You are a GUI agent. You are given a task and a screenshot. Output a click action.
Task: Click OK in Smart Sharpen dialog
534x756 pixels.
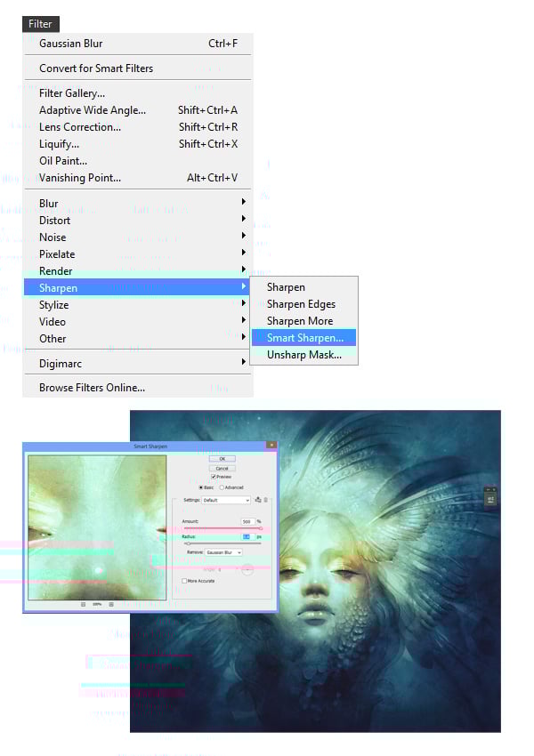[222, 459]
